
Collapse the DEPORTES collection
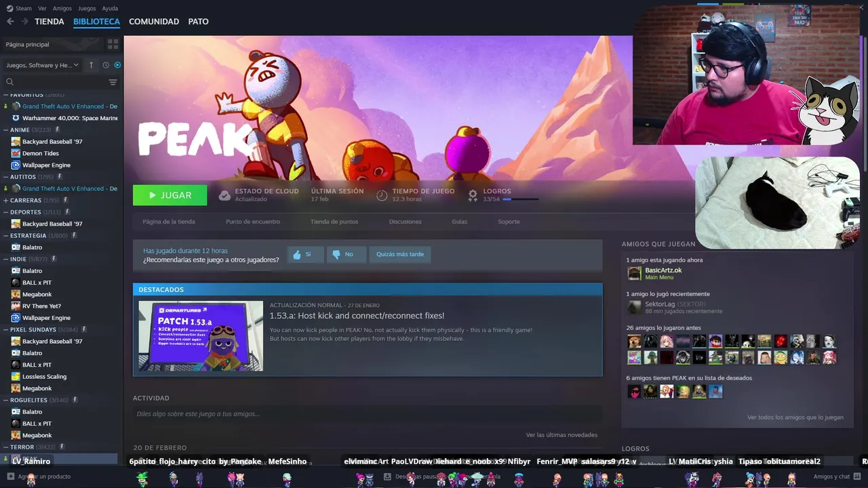(x=5, y=211)
